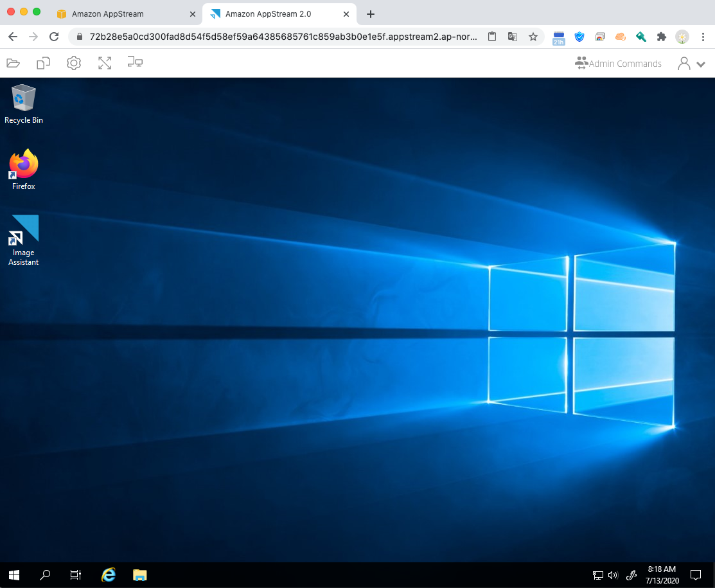Open Chrome extensions puzzle icon

click(x=662, y=37)
